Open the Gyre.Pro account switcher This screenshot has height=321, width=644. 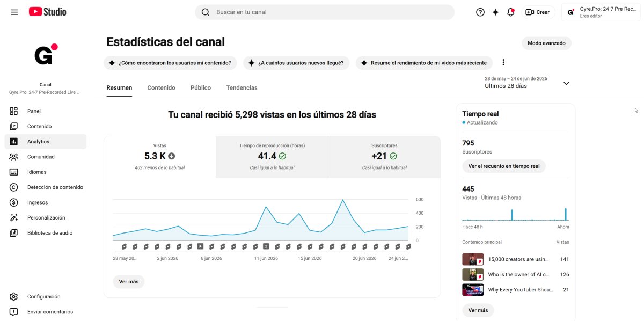pos(601,12)
